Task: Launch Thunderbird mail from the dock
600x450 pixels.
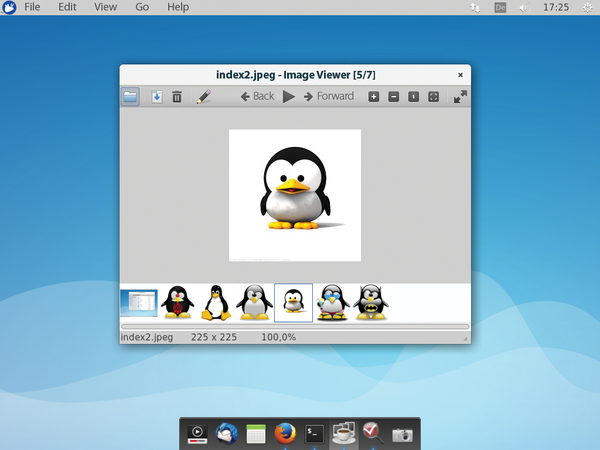Action: pos(227,434)
